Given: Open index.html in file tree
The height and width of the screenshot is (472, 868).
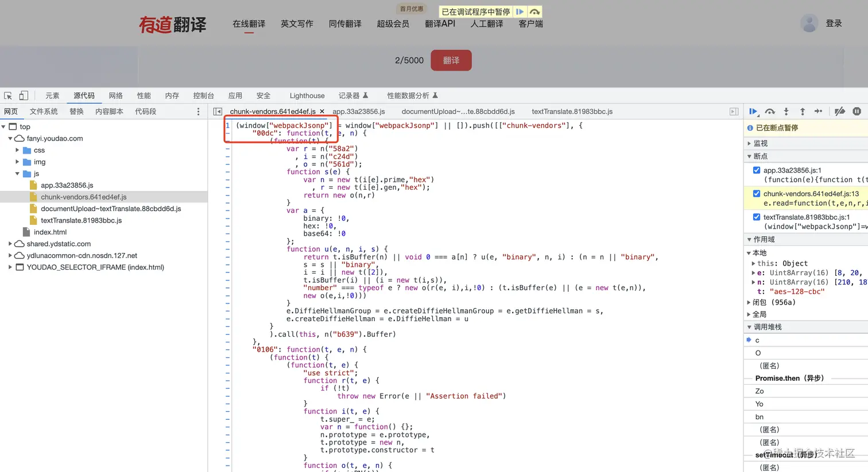Looking at the screenshot, I should tap(50, 232).
